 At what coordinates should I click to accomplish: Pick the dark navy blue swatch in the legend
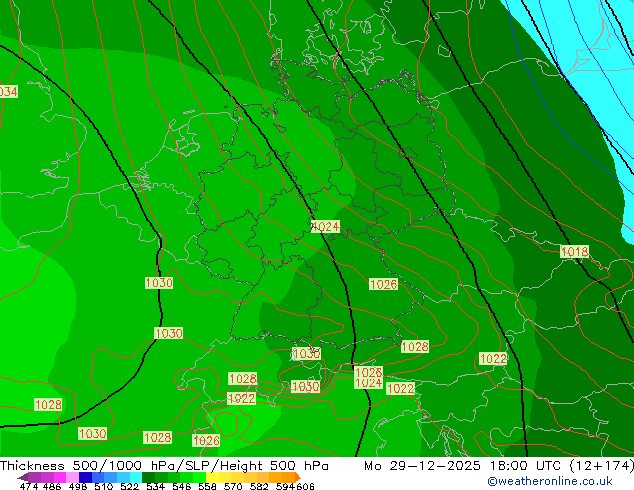click(85, 477)
